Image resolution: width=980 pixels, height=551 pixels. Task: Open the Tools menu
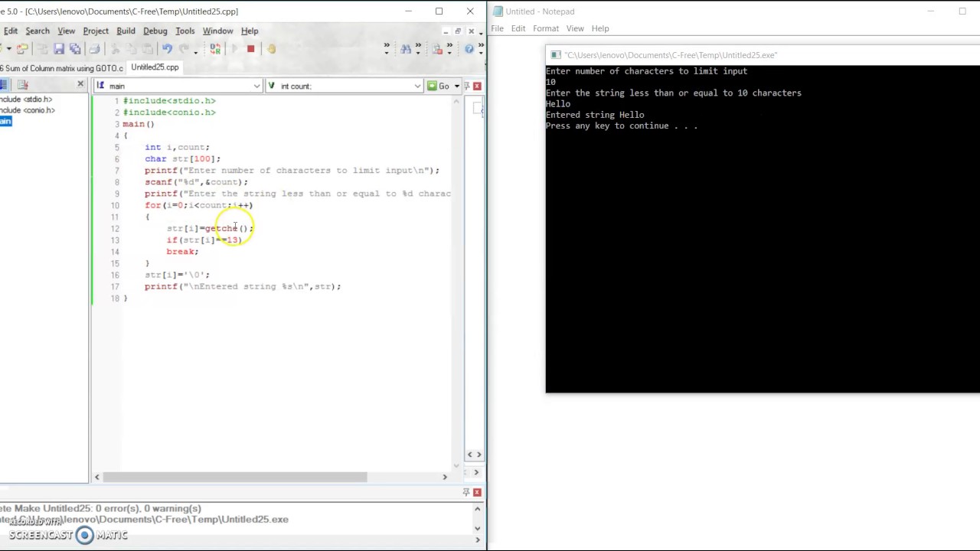coord(185,31)
